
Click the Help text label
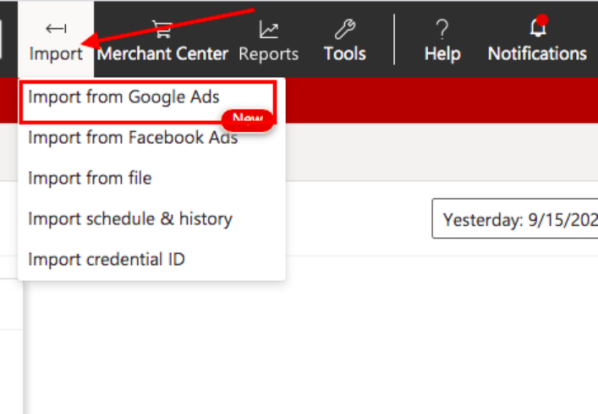coord(442,54)
